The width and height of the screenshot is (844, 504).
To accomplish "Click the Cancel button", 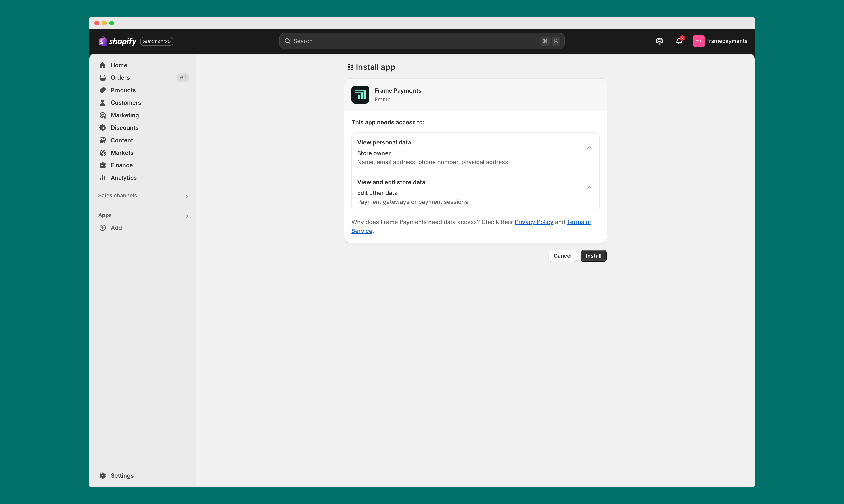I will (562, 256).
